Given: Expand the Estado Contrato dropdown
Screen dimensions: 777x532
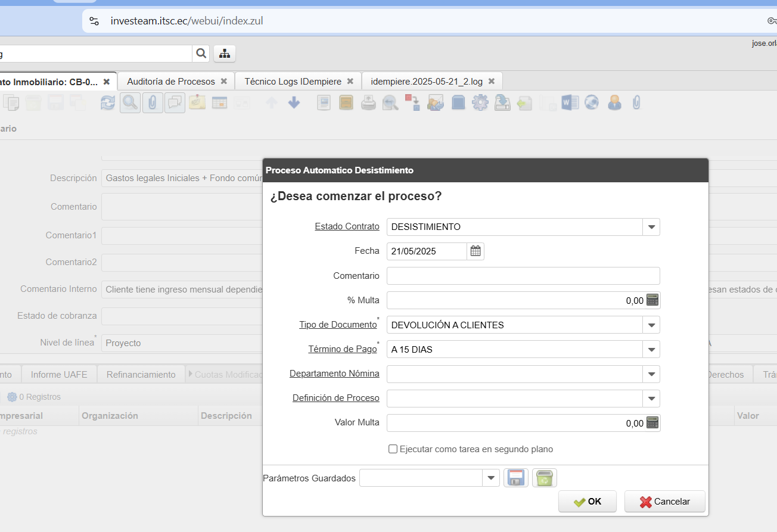Looking at the screenshot, I should click(x=651, y=227).
